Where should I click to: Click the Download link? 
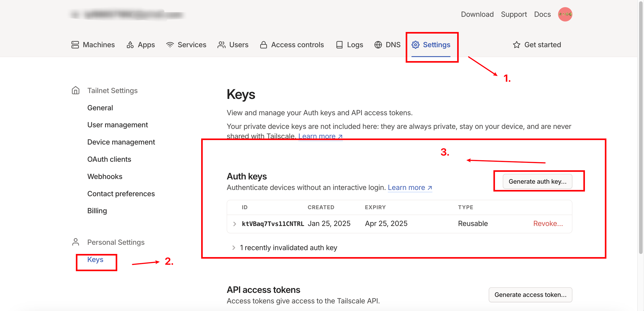(477, 14)
